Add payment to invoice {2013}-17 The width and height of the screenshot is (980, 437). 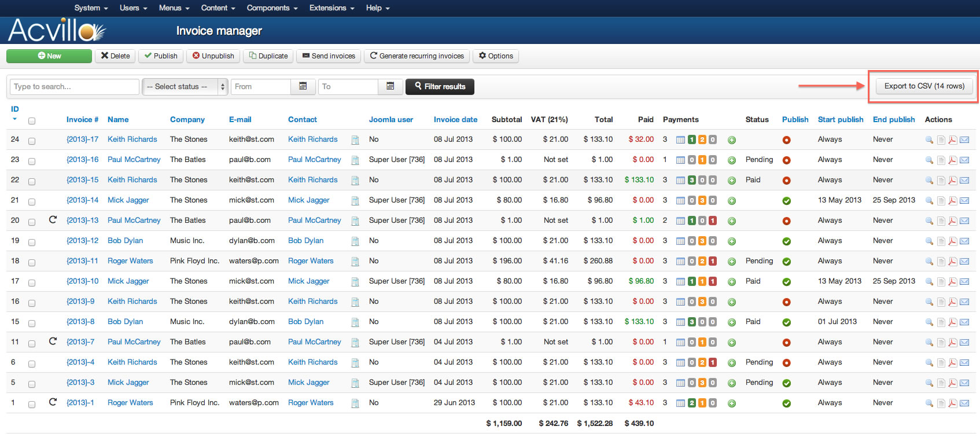[x=732, y=140]
